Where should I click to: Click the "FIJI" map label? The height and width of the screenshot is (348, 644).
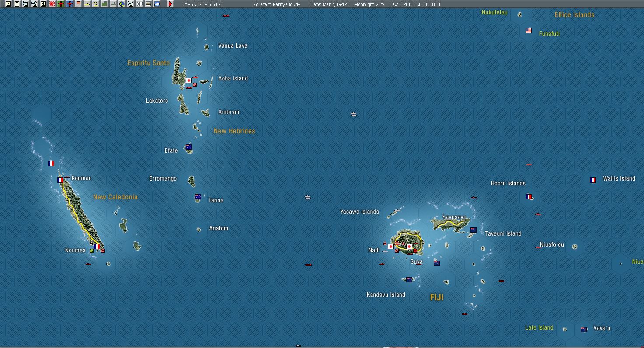(437, 298)
